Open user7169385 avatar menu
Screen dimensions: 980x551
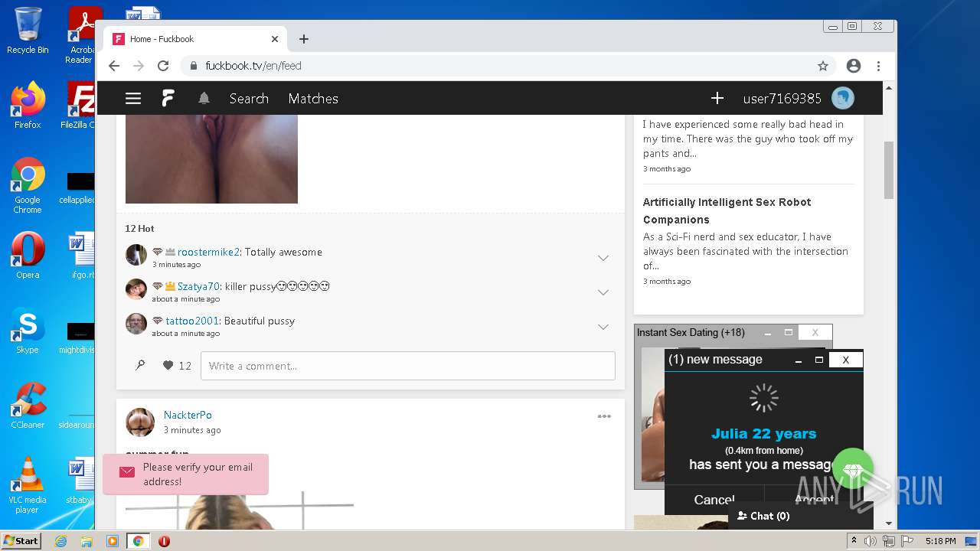click(843, 98)
